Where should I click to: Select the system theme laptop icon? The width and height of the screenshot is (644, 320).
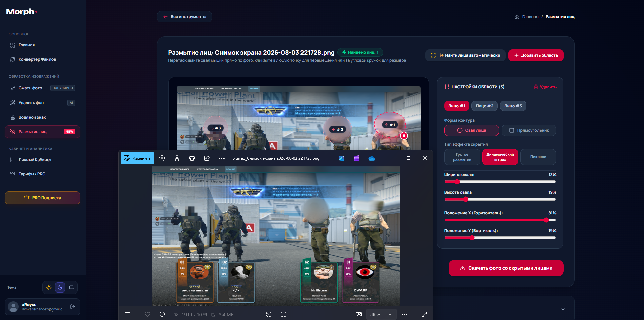coord(71,287)
